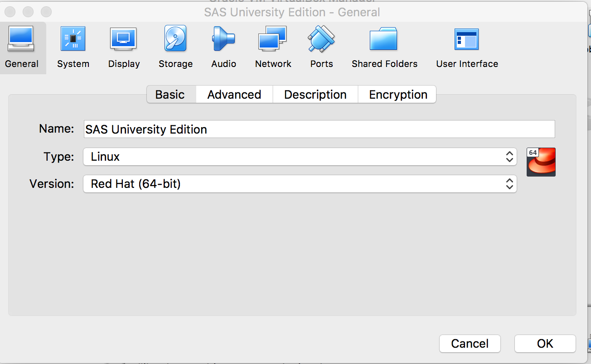Click the Red Hat 64-bit OS logo
The width and height of the screenshot is (591, 364).
point(541,162)
